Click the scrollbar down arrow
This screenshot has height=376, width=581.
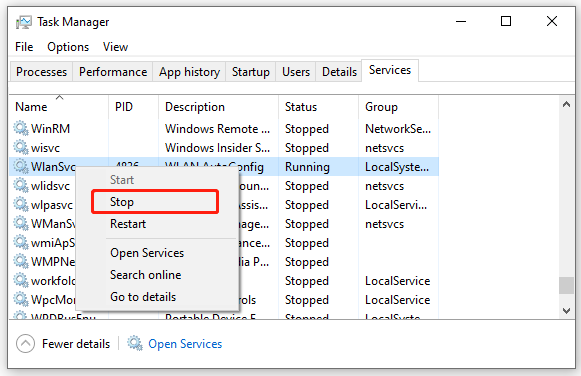pos(566,310)
